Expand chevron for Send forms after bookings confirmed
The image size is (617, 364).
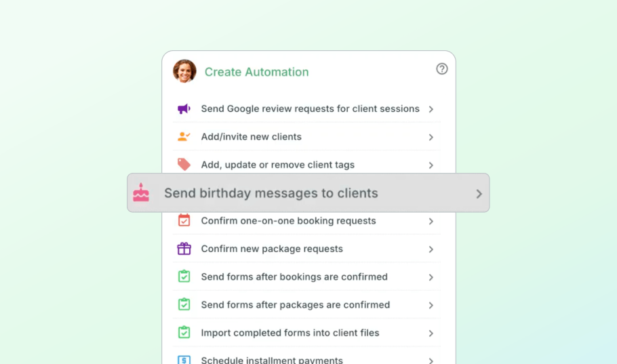click(x=431, y=277)
